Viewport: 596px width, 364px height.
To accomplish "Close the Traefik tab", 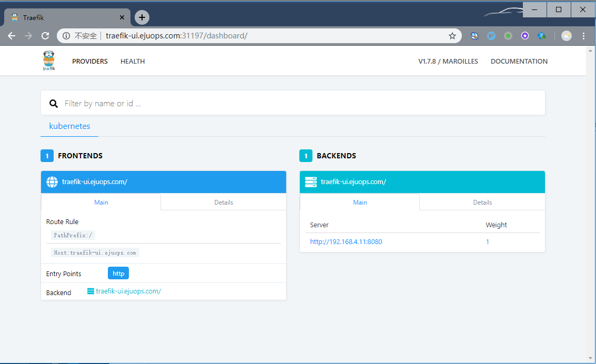I will tap(122, 17).
